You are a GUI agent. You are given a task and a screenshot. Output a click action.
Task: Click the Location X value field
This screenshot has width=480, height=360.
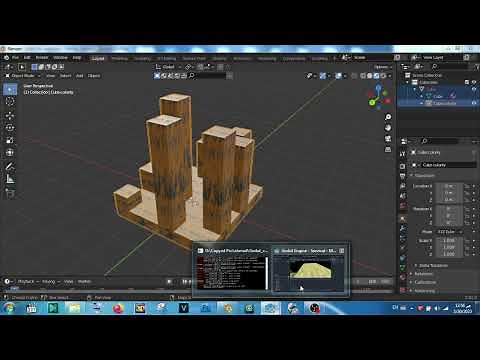(449, 186)
